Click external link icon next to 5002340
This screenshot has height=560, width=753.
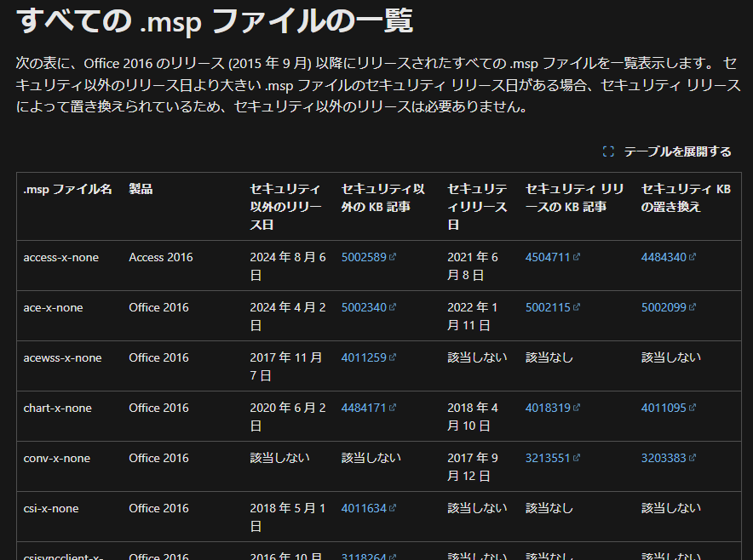pyautogui.click(x=393, y=307)
